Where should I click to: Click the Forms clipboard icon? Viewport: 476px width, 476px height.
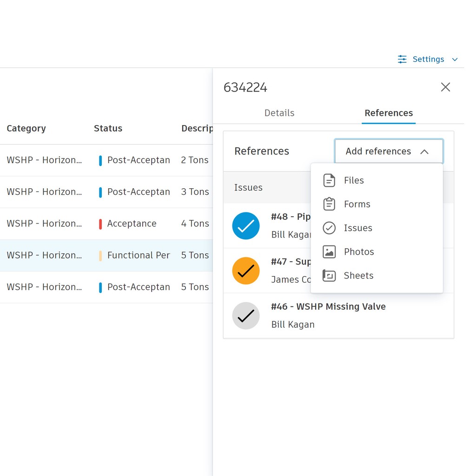(329, 204)
